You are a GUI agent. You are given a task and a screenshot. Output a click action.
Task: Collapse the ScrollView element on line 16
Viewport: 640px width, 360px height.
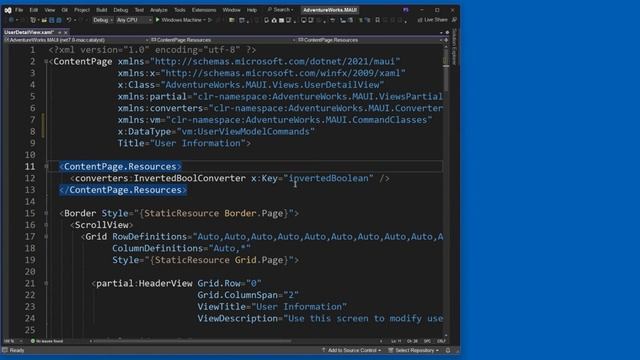point(46,225)
